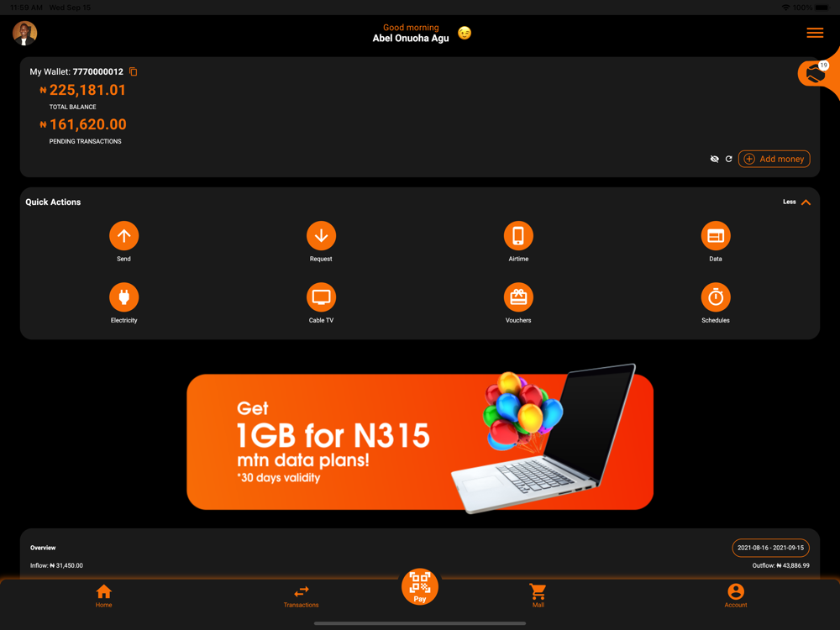Viewport: 840px width, 630px height.
Task: Click the Wi-Fi icon in status bar
Action: pyautogui.click(x=785, y=8)
